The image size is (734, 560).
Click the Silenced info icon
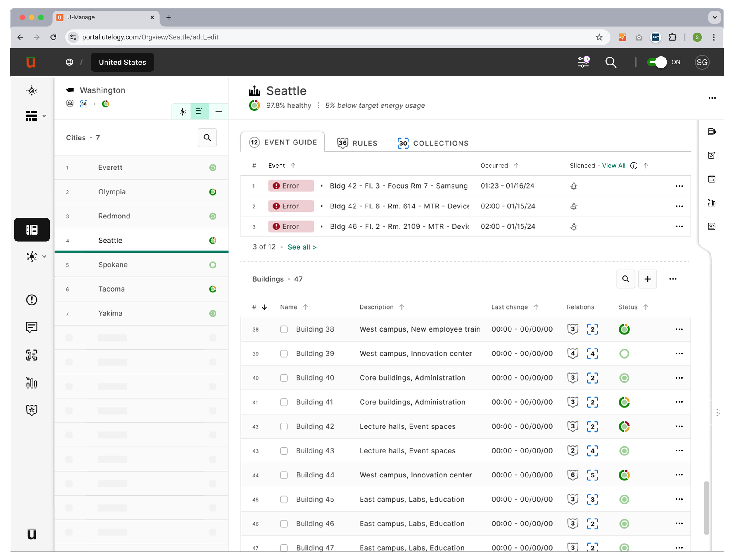coord(634,166)
